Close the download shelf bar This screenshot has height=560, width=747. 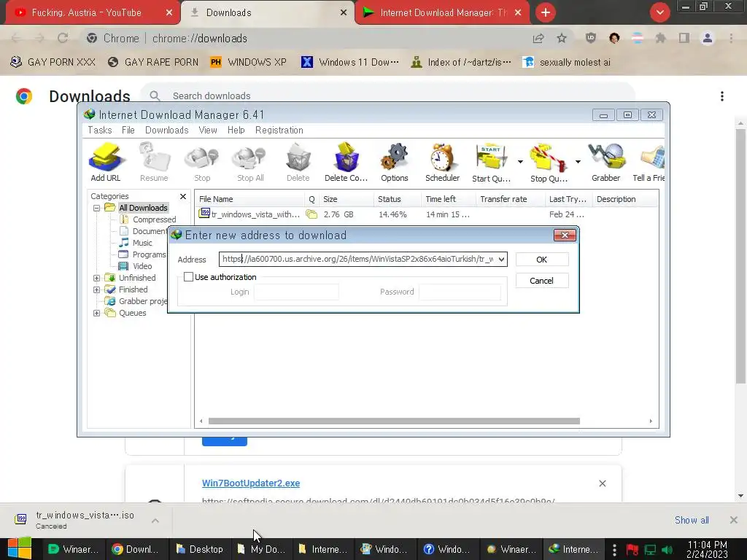[734, 520]
